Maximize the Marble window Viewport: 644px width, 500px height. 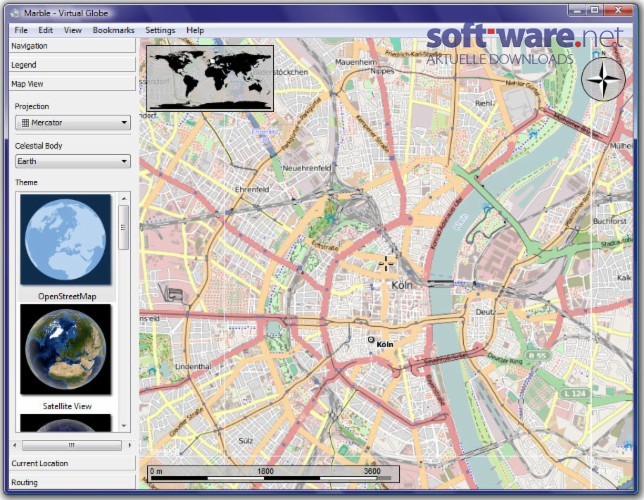(594, 10)
